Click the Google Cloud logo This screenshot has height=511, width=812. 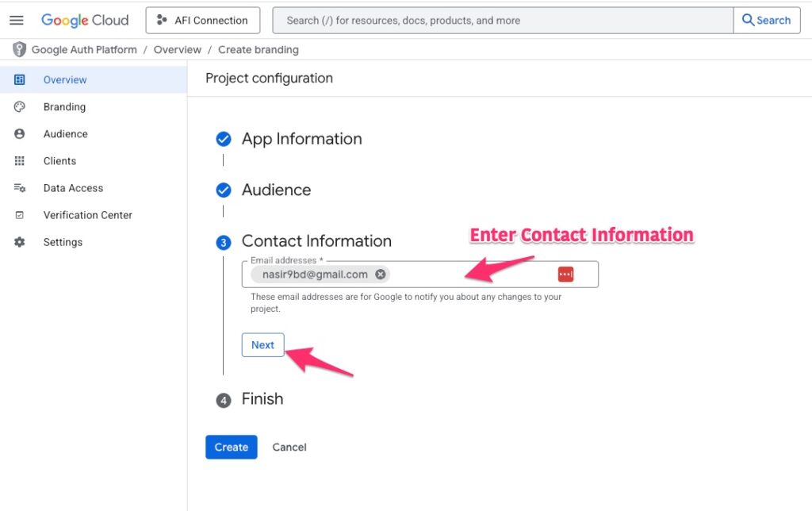(x=85, y=21)
